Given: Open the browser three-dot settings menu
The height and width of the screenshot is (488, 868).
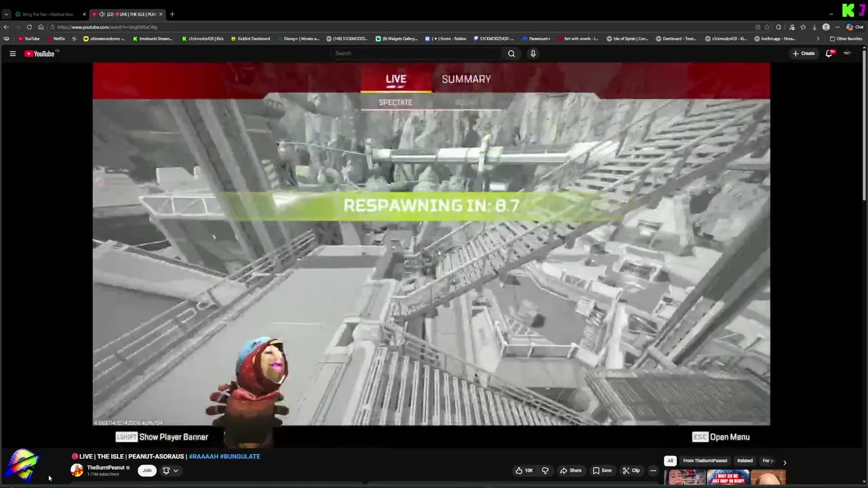Looking at the screenshot, I should click(838, 27).
